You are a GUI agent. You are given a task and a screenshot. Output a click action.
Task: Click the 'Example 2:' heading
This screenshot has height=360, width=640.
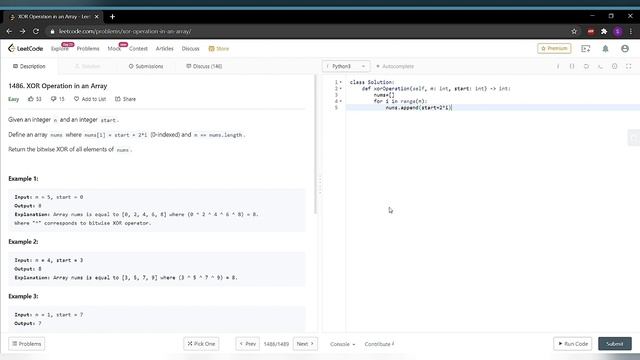(23, 242)
